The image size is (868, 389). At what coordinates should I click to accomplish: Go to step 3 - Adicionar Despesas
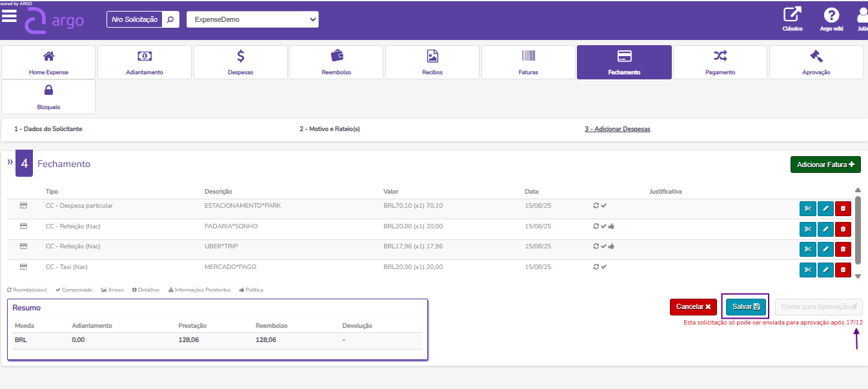(x=617, y=129)
